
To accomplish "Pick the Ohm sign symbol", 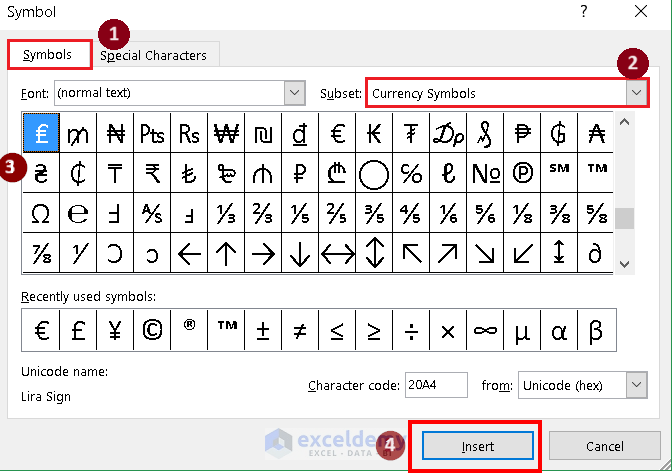I will pos(41,212).
